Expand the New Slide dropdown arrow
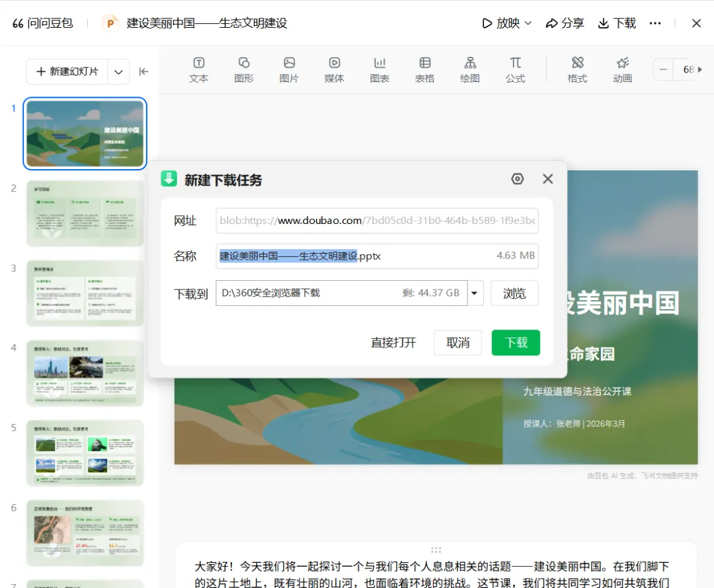This screenshot has width=714, height=588. [118, 72]
